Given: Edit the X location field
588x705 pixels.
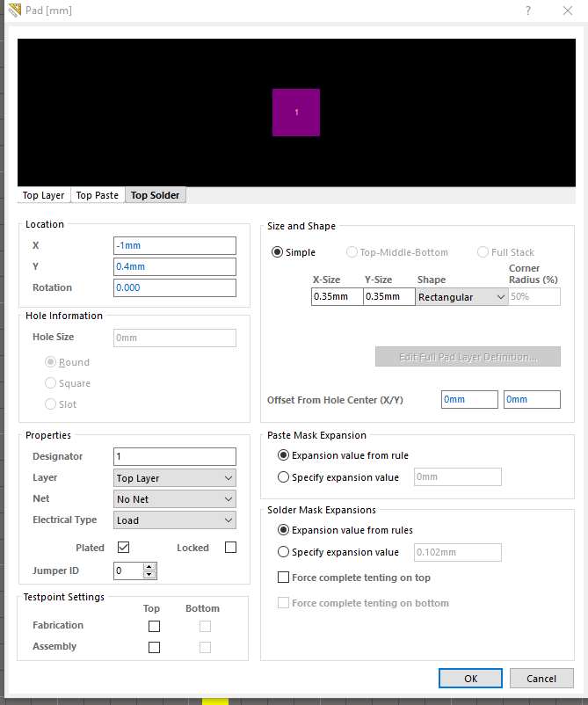Looking at the screenshot, I should (x=175, y=245).
